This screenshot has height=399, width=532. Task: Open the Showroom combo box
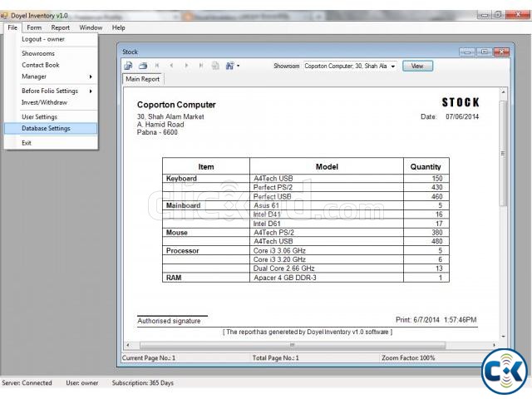click(x=350, y=66)
